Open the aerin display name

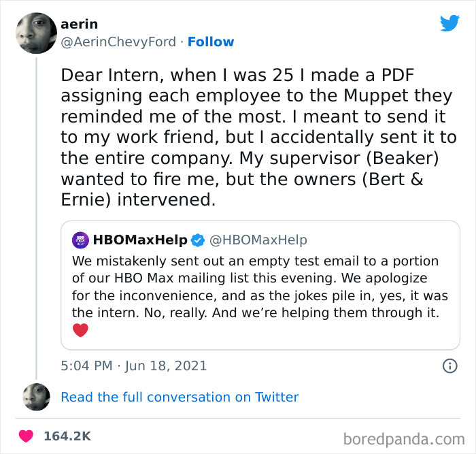point(80,25)
